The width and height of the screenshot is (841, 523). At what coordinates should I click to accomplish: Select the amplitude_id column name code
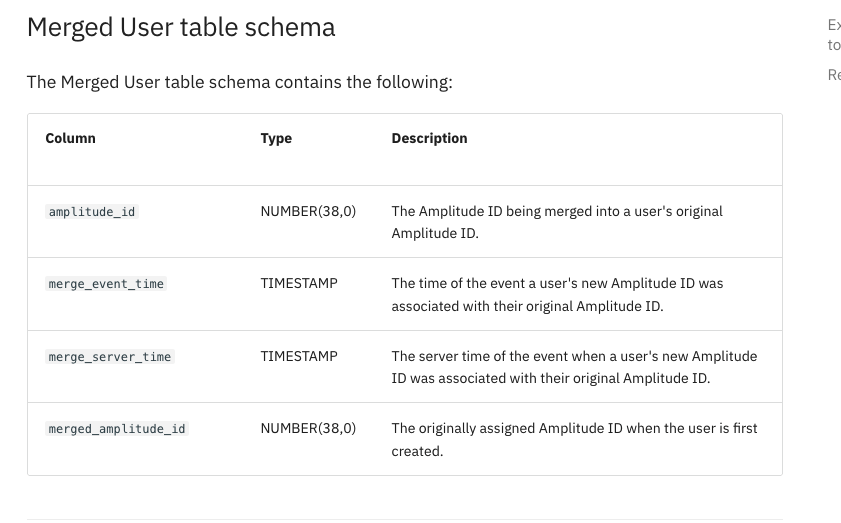92,212
